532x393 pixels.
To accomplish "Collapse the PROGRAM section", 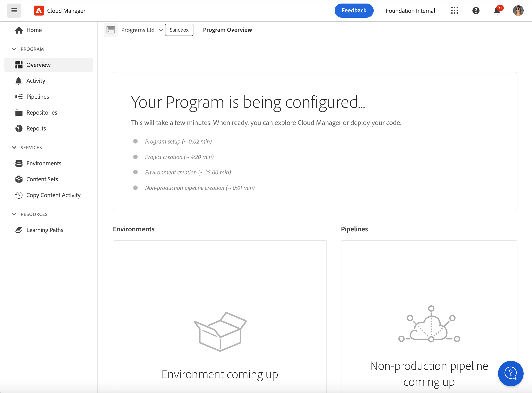I will (x=14, y=49).
